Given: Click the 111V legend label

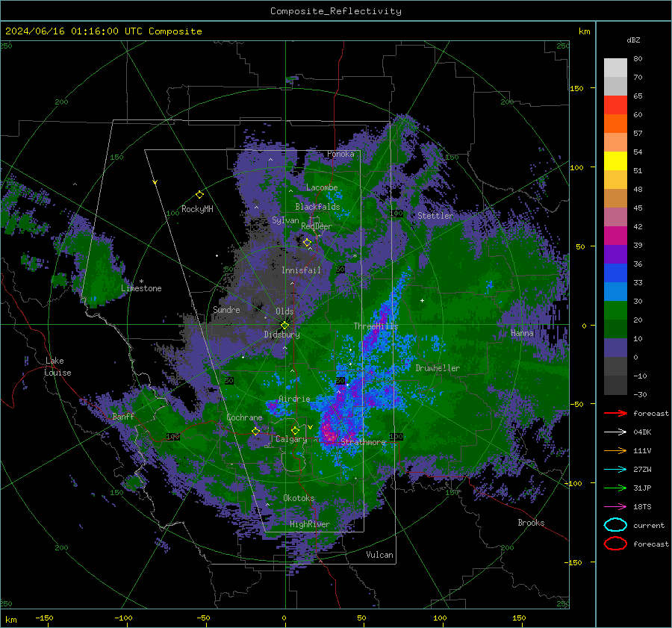Looking at the screenshot, I should [642, 451].
